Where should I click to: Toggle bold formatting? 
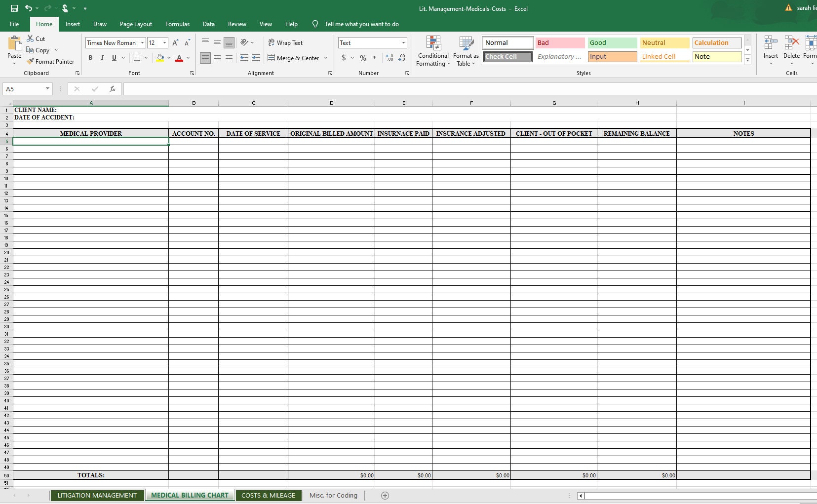pos(90,58)
